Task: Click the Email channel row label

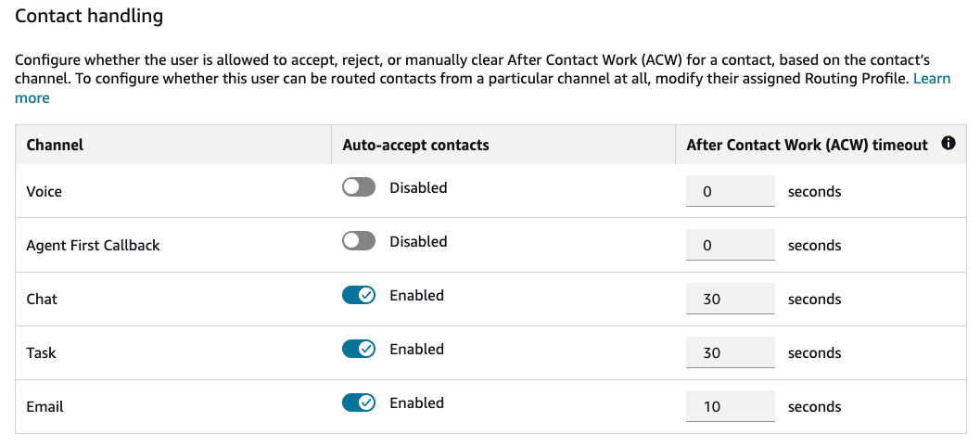Action: [45, 407]
